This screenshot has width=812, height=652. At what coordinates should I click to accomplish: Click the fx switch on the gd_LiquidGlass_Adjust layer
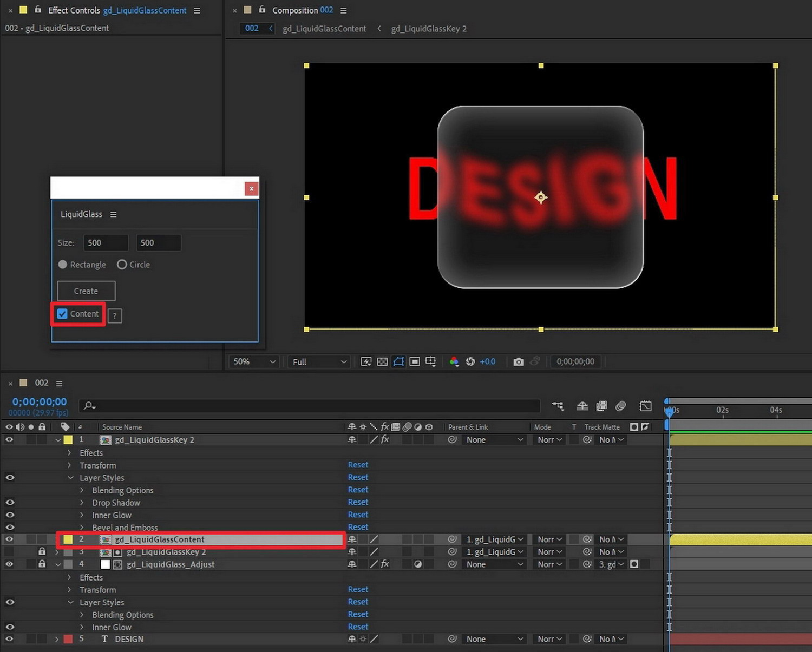tap(385, 564)
